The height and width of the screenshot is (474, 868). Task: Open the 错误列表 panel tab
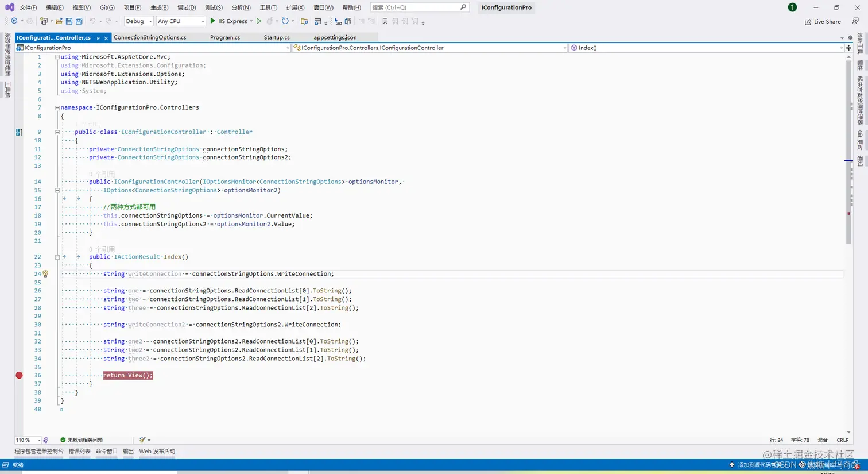click(x=80, y=452)
